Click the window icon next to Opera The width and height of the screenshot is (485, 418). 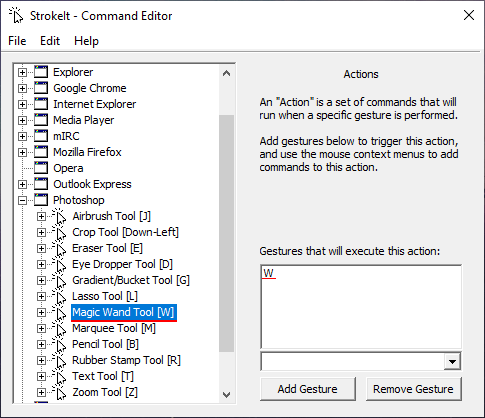pos(41,168)
